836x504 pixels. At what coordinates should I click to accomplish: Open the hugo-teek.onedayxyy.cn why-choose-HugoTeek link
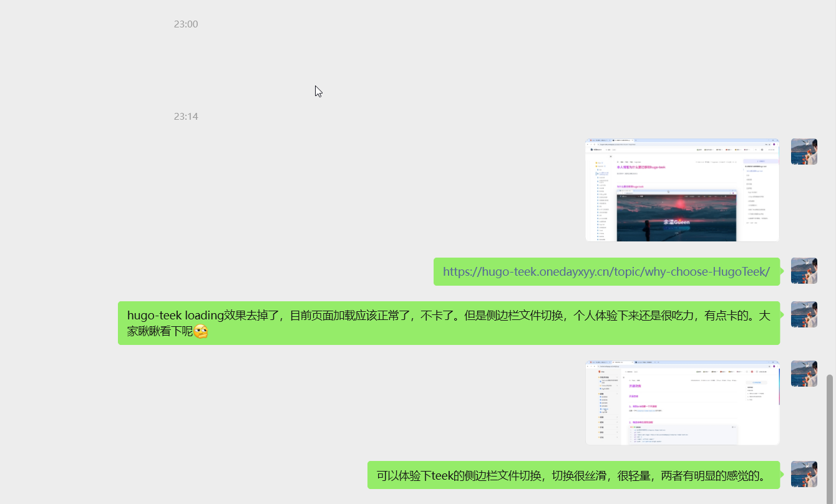coord(606,272)
